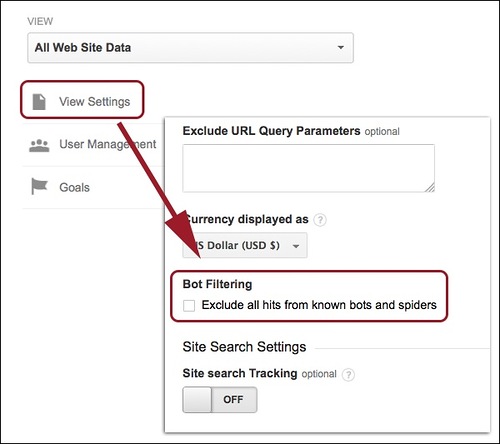
Task: Go to the Goals section
Action: [x=93, y=187]
